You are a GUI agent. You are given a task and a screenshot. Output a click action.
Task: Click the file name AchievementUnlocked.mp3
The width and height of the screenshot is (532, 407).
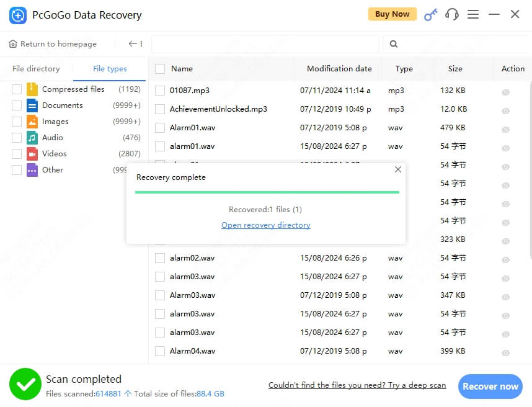tap(218, 109)
